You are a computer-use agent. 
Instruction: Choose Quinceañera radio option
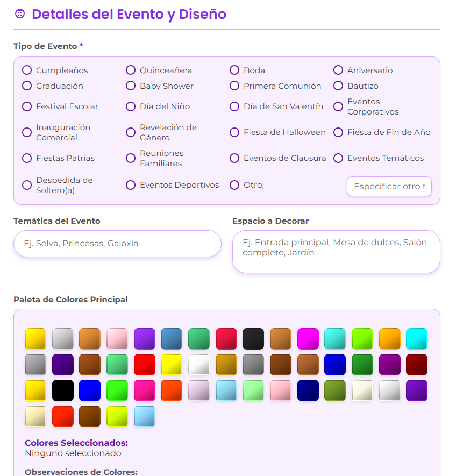tap(131, 70)
